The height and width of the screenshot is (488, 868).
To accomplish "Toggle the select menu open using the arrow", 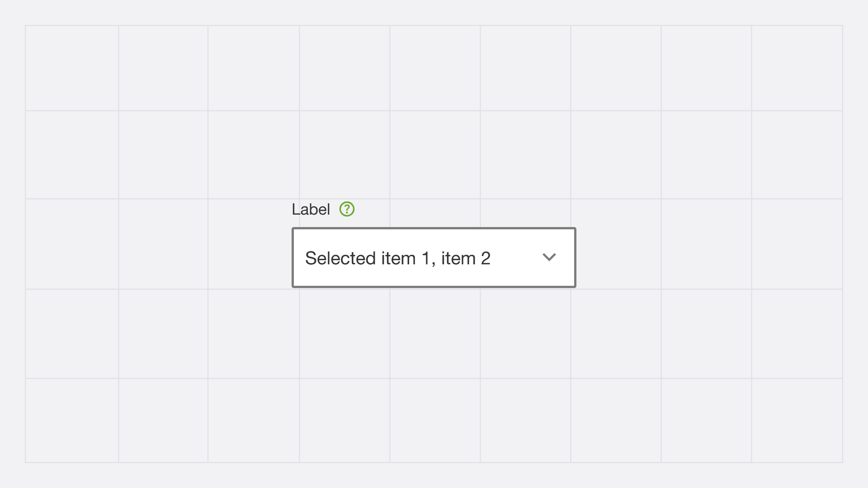I will 549,258.
